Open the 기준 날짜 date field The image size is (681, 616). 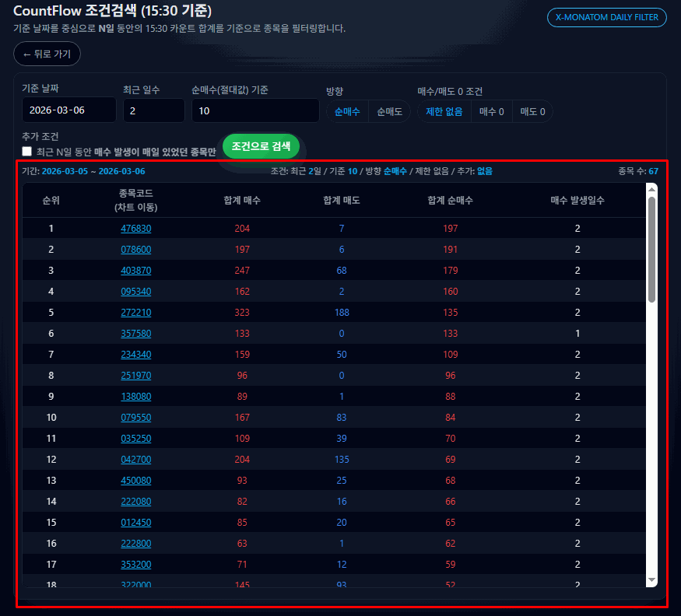click(x=68, y=110)
